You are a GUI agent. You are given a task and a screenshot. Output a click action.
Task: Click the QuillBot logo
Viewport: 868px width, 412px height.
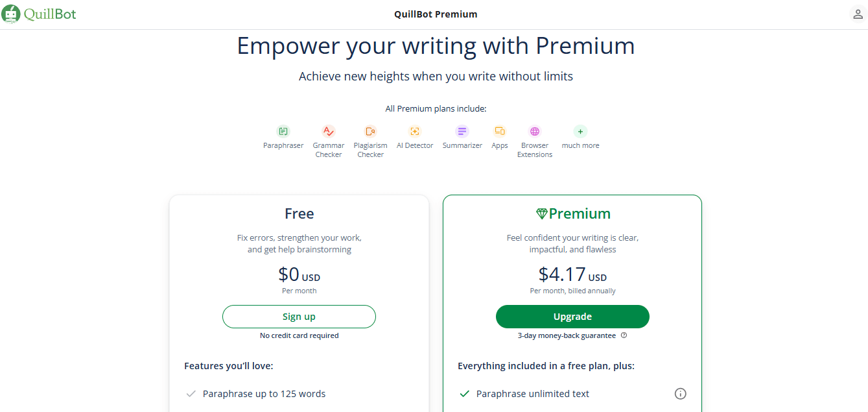[39, 14]
